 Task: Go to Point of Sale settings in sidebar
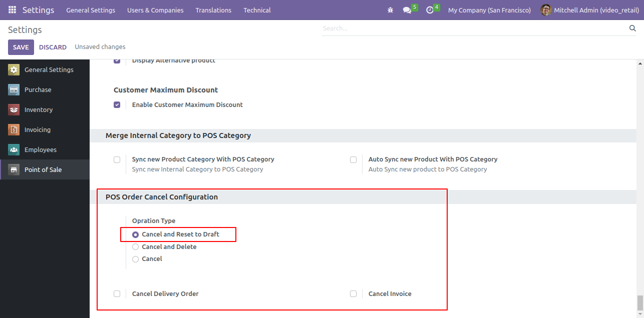(x=45, y=169)
